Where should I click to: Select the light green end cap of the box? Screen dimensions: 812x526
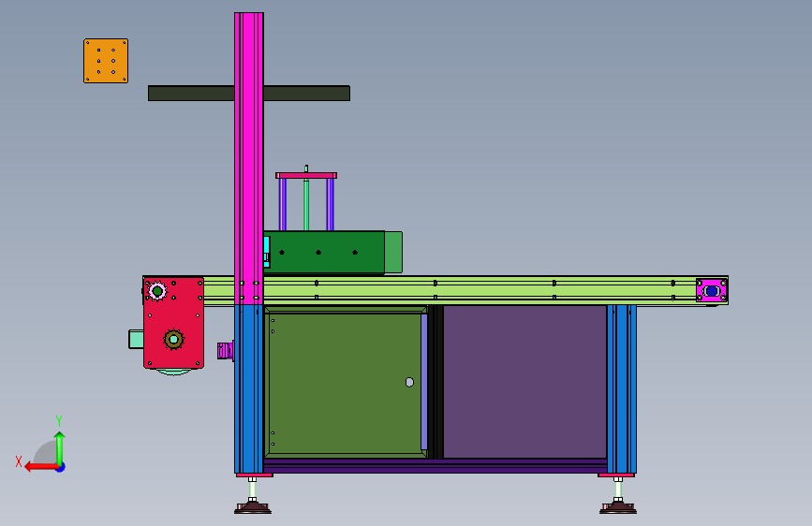pos(393,252)
